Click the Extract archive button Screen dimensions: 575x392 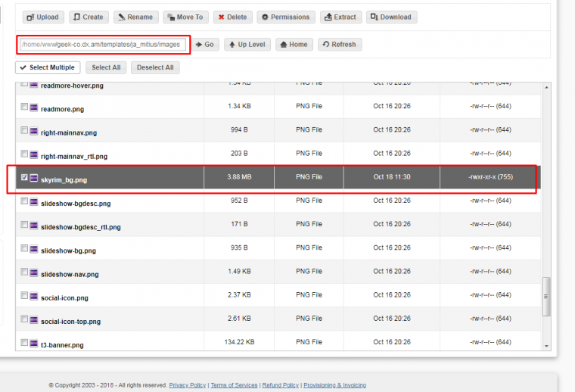tap(340, 17)
